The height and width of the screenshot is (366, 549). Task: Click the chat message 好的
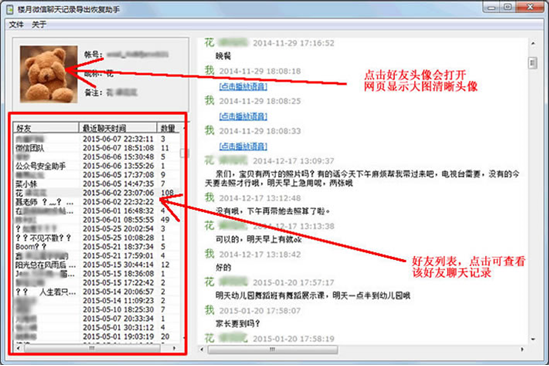[223, 268]
